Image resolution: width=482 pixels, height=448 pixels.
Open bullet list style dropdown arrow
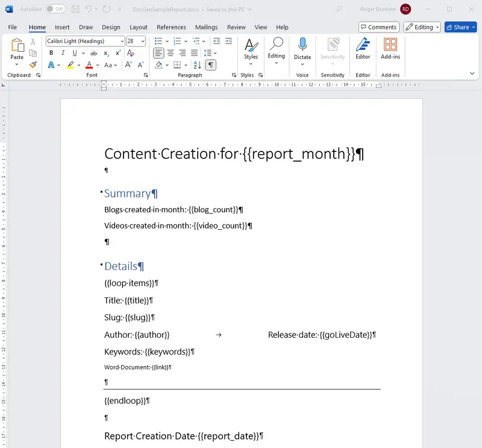[167, 41]
